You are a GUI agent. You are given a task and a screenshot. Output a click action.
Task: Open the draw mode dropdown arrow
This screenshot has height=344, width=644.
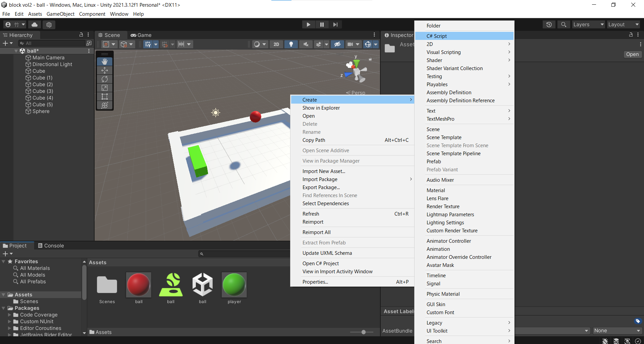pyautogui.click(x=264, y=44)
